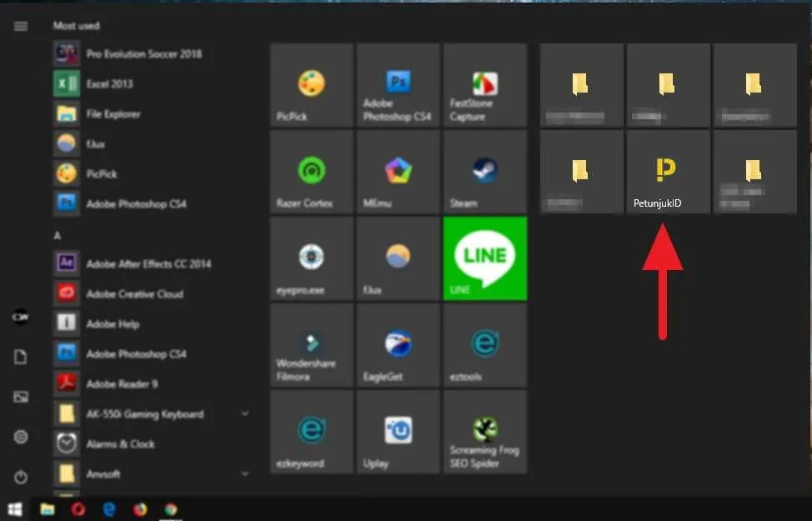Open the user account avatar in Start rail

(x=21, y=317)
